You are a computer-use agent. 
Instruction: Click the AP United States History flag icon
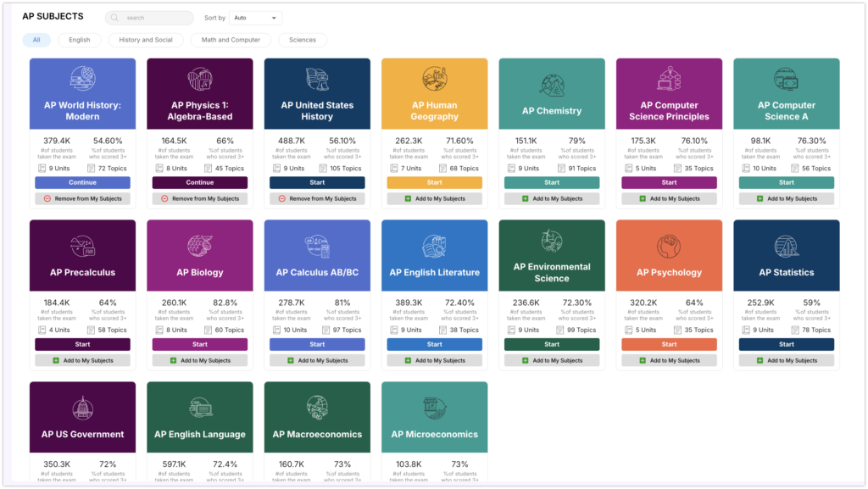pyautogui.click(x=317, y=79)
